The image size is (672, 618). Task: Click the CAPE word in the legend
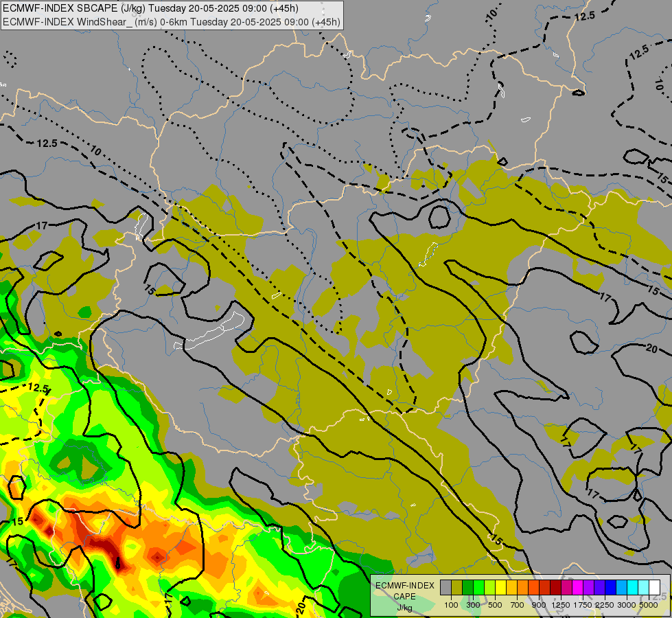click(x=404, y=597)
